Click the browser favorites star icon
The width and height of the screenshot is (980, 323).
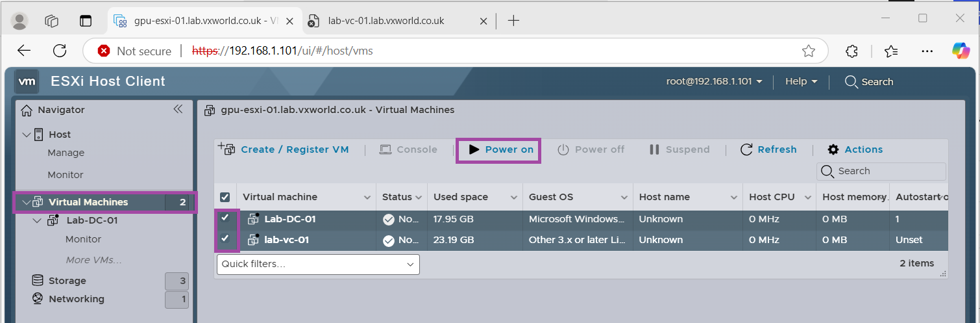(808, 51)
